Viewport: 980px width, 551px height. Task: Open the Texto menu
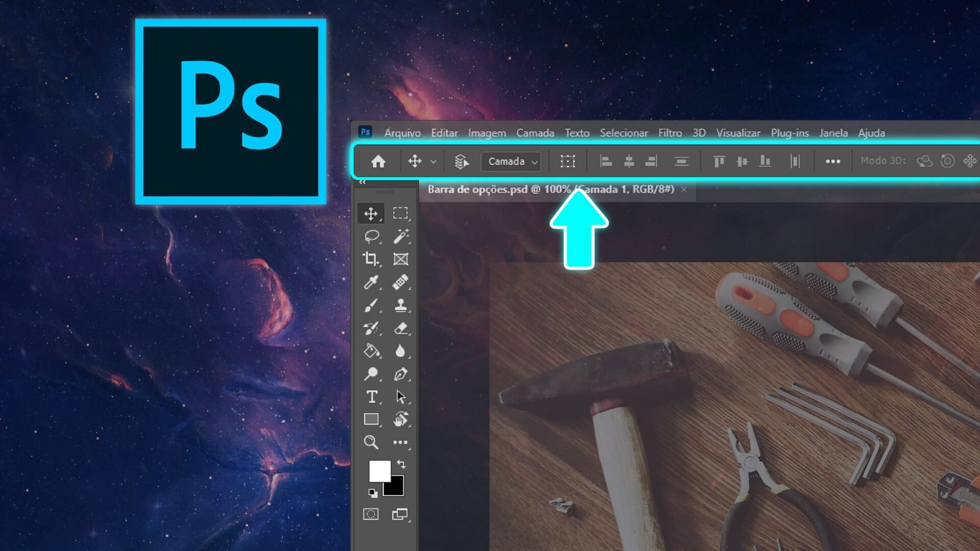pyautogui.click(x=577, y=133)
